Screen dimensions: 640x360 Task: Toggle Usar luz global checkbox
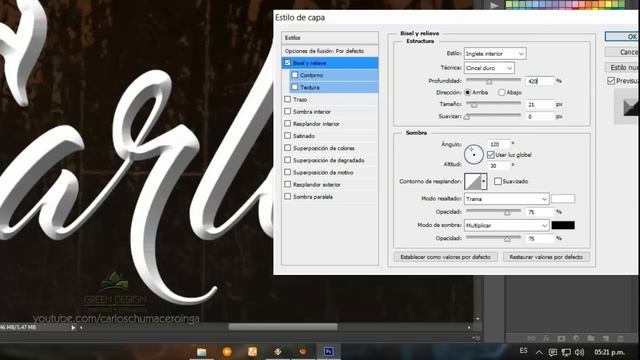click(x=491, y=155)
